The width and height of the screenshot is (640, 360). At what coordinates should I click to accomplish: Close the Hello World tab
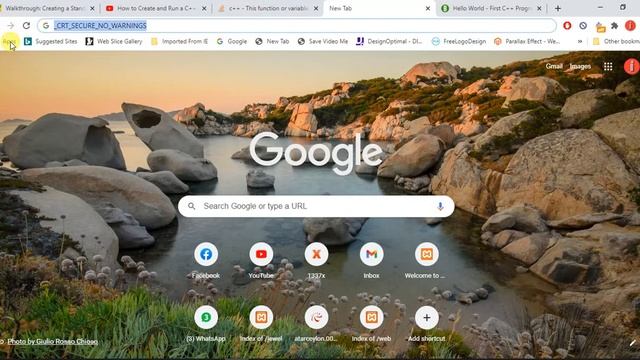coord(539,8)
